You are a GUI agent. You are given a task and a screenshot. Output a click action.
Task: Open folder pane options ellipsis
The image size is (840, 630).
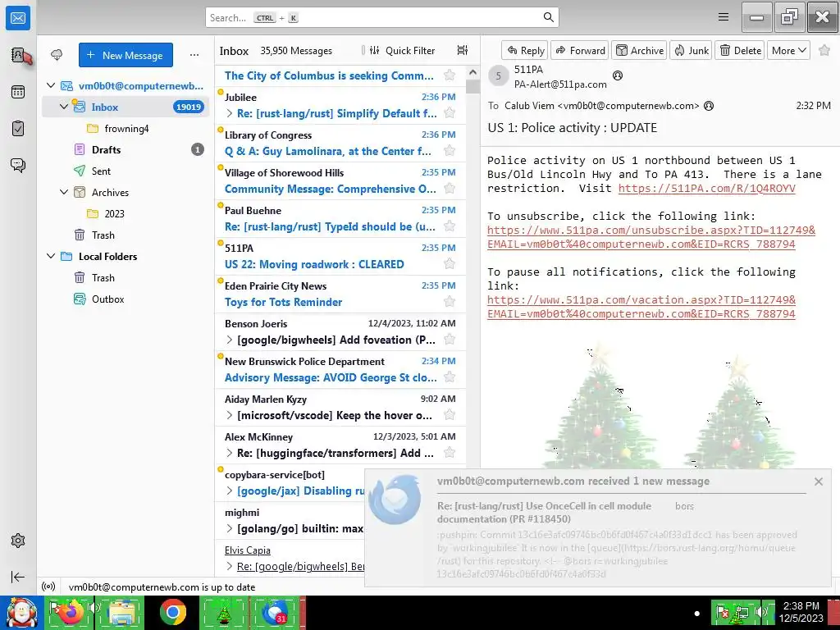tap(194, 55)
